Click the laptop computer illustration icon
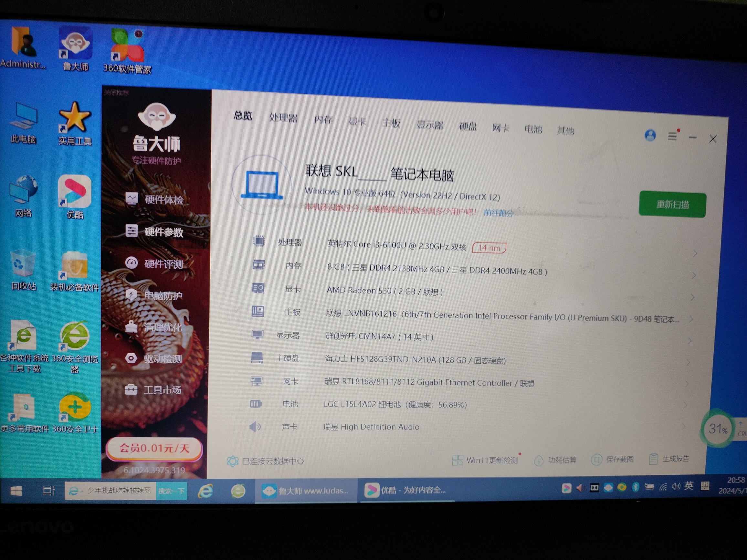Screen dimensions: 747x560 [262, 185]
